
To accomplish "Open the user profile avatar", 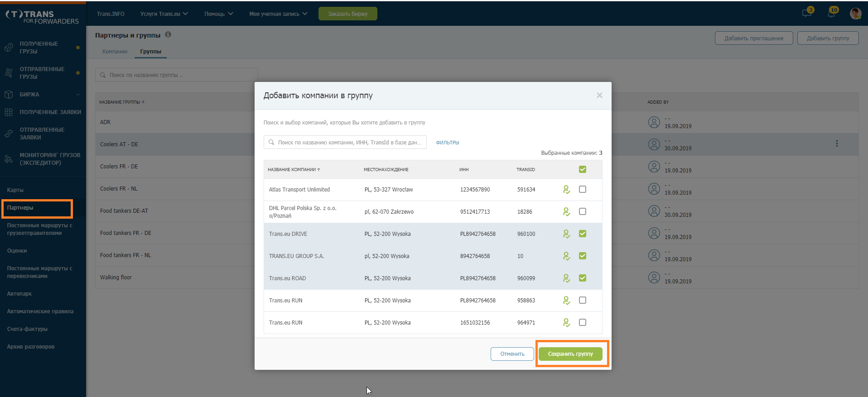I will pyautogui.click(x=855, y=14).
